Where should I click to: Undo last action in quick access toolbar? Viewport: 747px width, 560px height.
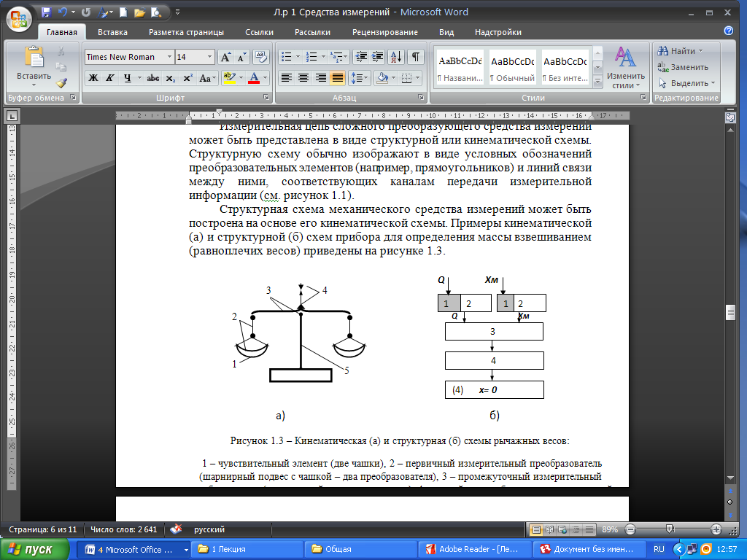tap(63, 12)
